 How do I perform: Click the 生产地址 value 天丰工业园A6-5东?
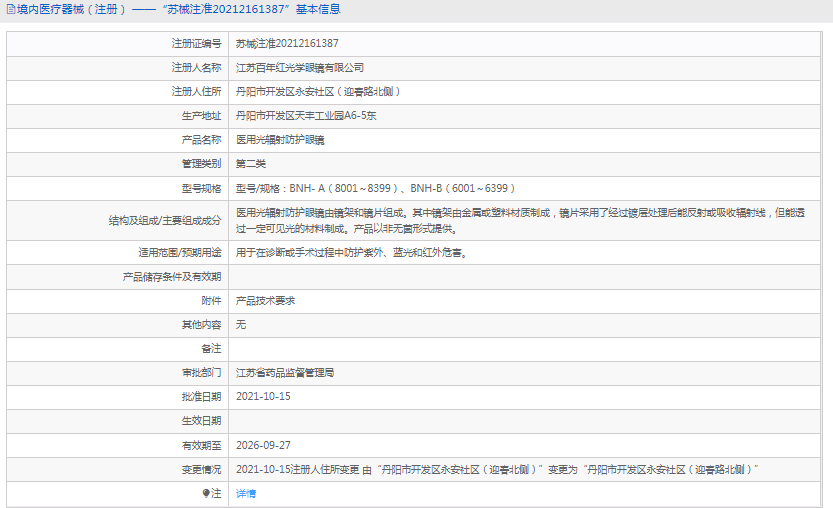click(306, 116)
